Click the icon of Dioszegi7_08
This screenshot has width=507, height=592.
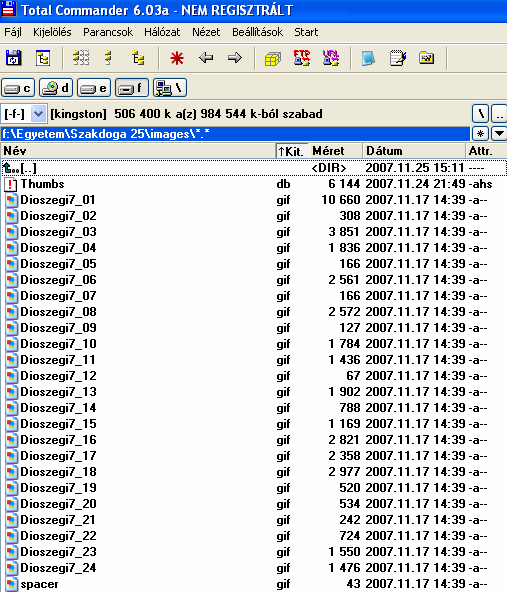click(x=11, y=312)
